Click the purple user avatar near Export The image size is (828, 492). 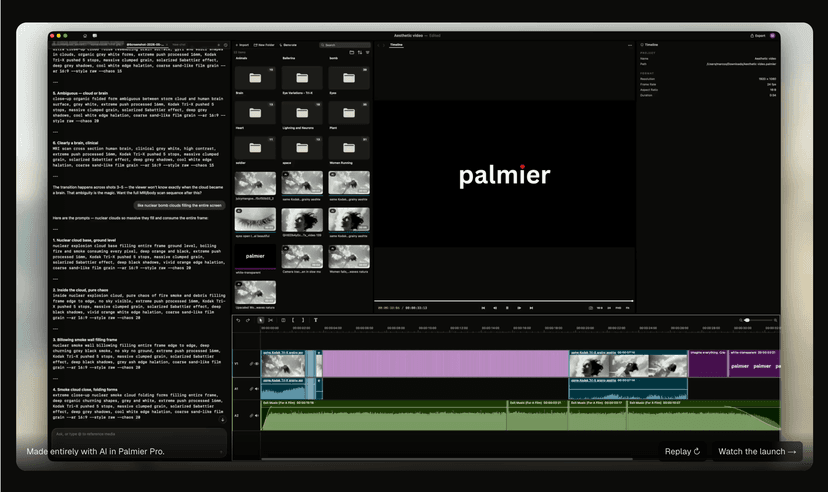[772, 35]
